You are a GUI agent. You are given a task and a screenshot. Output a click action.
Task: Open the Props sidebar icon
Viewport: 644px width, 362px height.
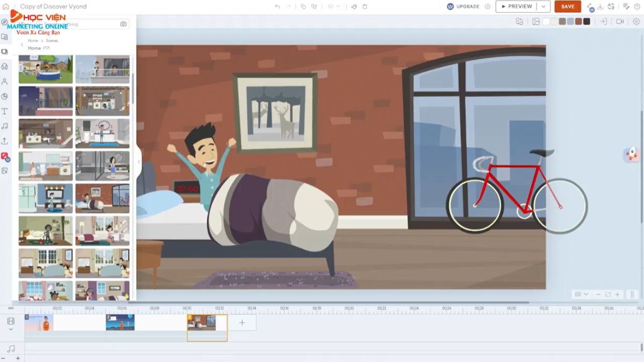point(5,67)
